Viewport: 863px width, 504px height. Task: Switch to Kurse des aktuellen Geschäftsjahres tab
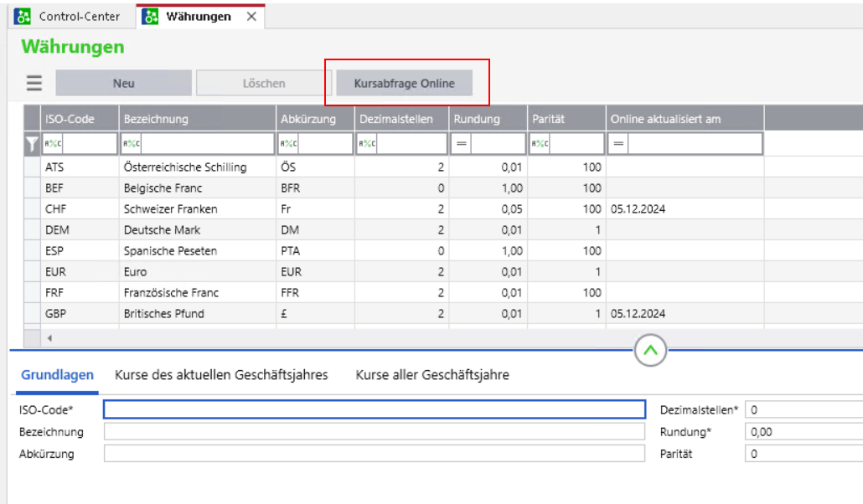pos(221,375)
